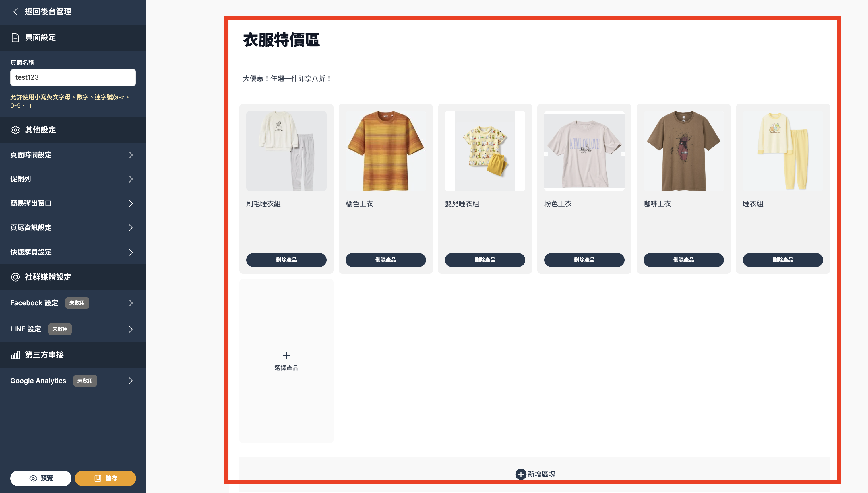Open Facebook 設定 section
868x493 pixels.
click(x=73, y=303)
